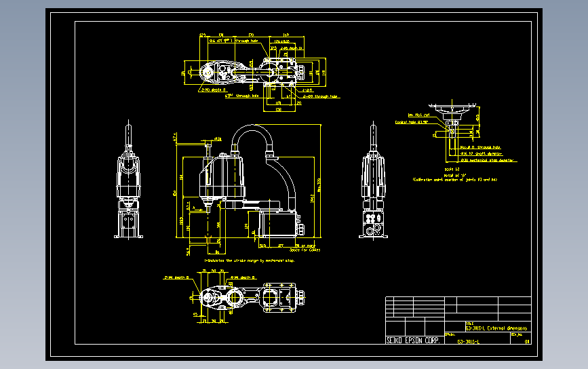Select the G3-301S-L External dimensions title text
Viewport: 588px width, 369px height.
pos(496,328)
